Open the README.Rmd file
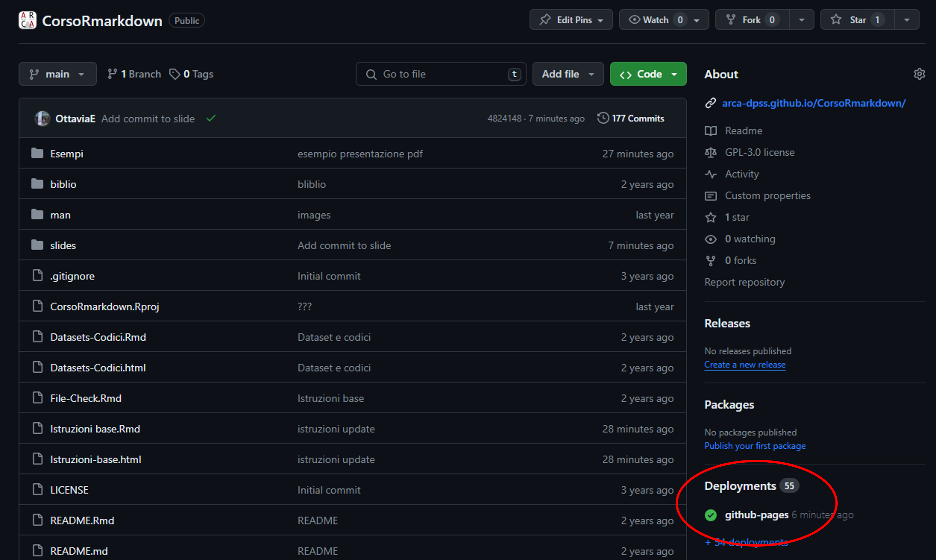This screenshot has width=936, height=560. click(x=82, y=520)
